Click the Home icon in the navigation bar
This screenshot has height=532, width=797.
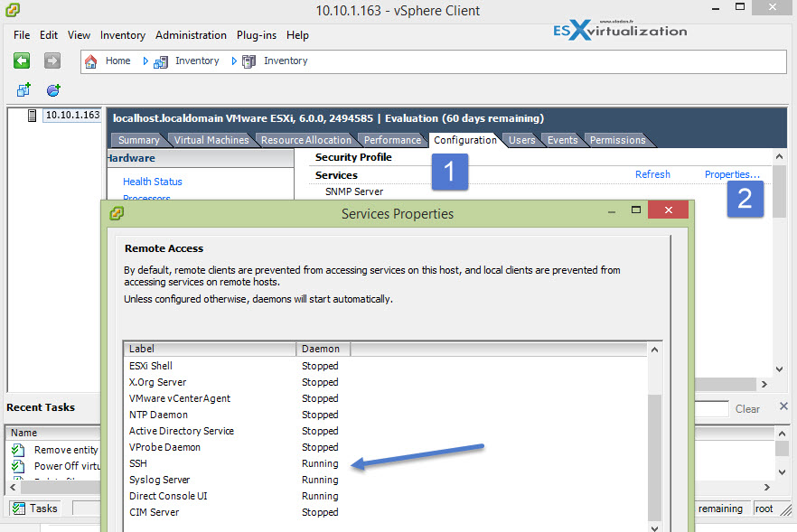coord(89,61)
